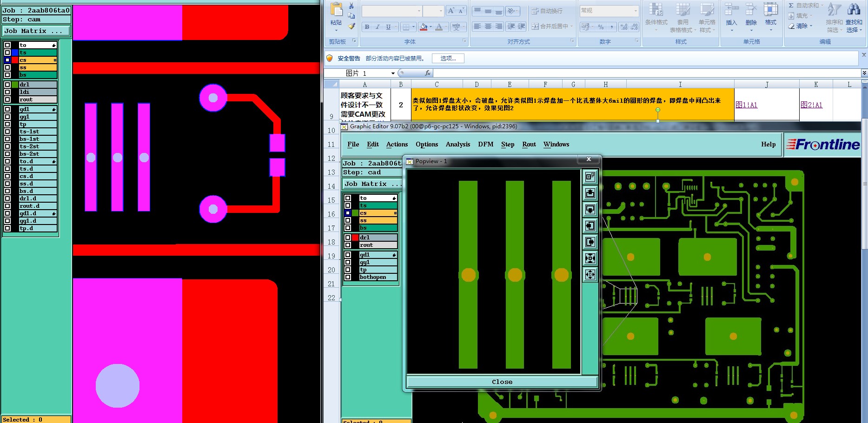Open the 图2!A1 hyperlink
868x423 pixels.
(x=812, y=105)
